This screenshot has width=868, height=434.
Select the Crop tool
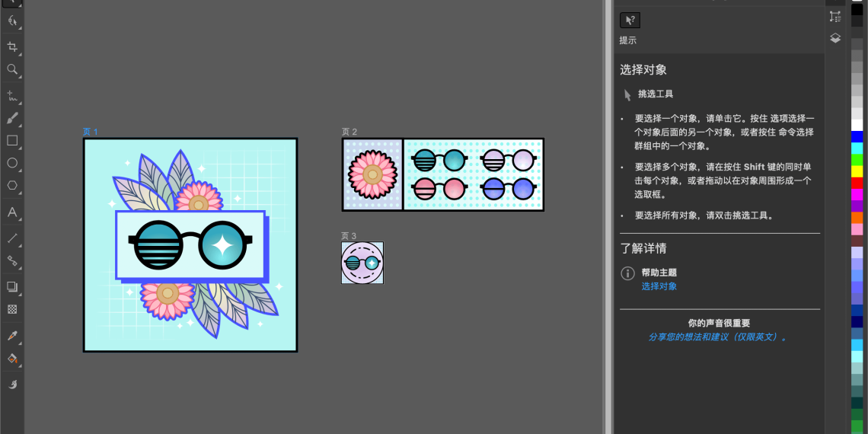pos(12,46)
